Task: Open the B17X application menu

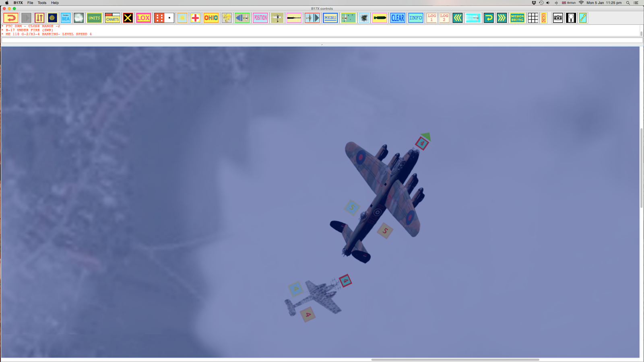Action: pyautogui.click(x=18, y=3)
